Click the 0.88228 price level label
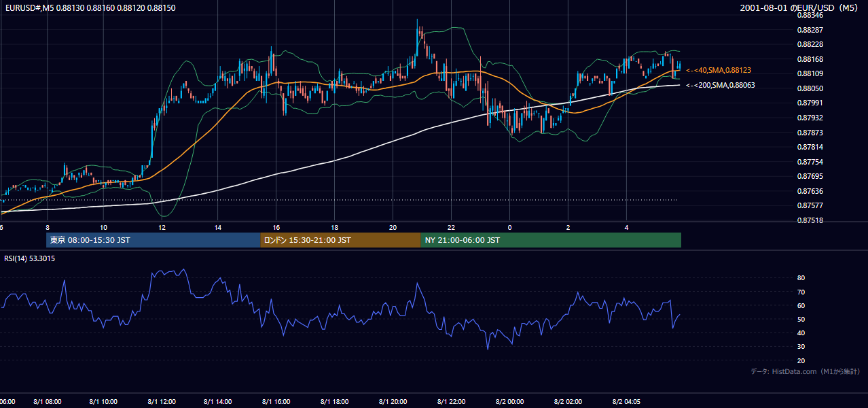The width and height of the screenshot is (868, 408). coord(810,44)
